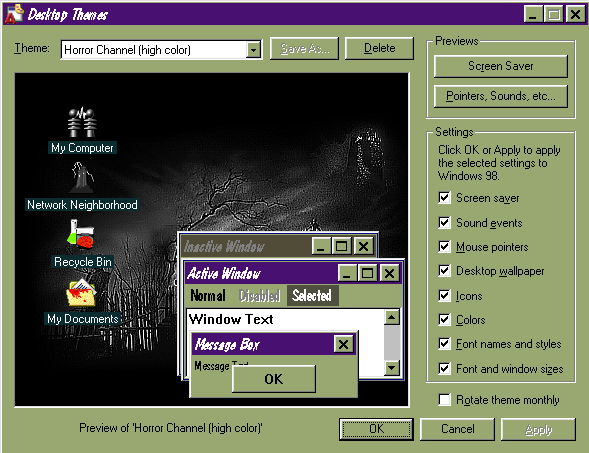Image resolution: width=589 pixels, height=453 pixels.
Task: Click OK in the Message Box preview
Action: pyautogui.click(x=273, y=379)
